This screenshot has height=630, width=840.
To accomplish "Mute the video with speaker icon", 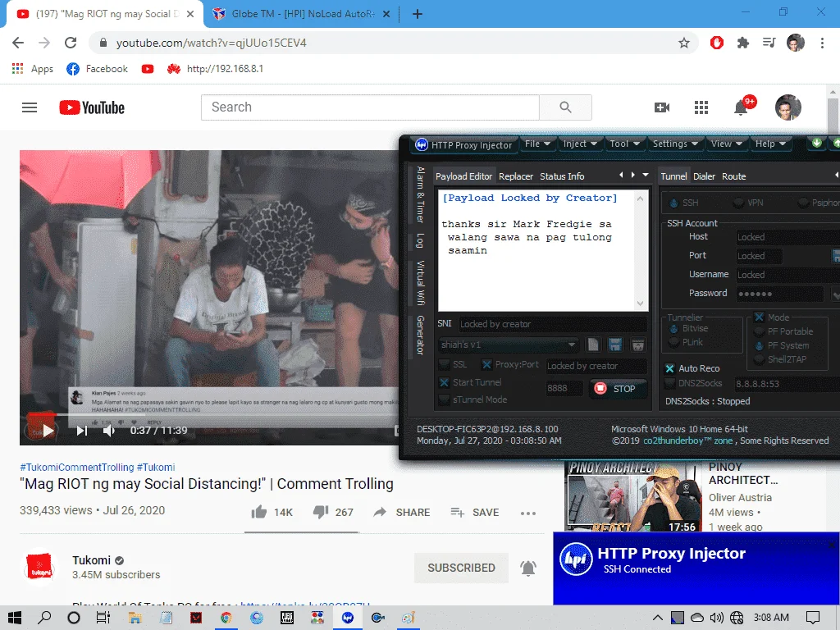I will pos(109,430).
